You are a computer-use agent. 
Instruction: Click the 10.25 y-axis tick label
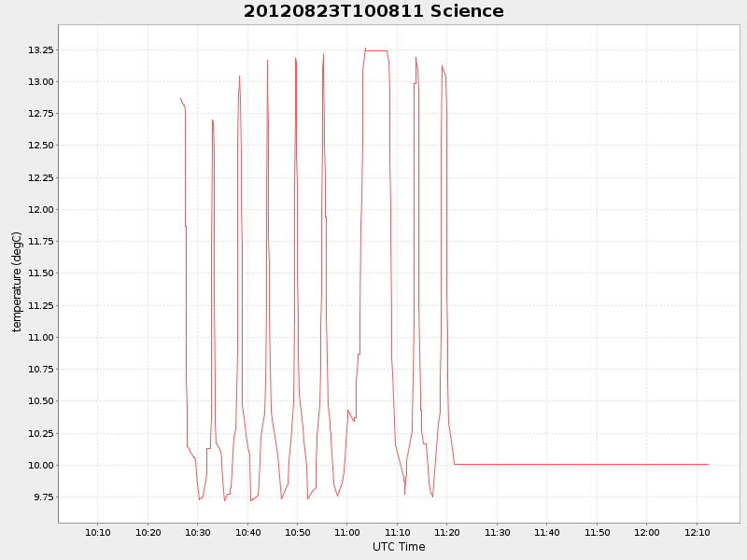tap(40, 433)
